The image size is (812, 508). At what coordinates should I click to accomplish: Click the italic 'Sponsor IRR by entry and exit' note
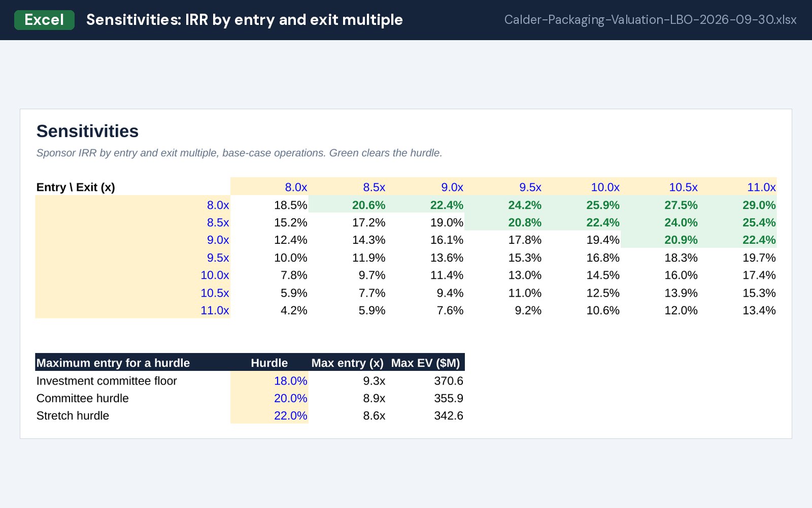coord(239,153)
